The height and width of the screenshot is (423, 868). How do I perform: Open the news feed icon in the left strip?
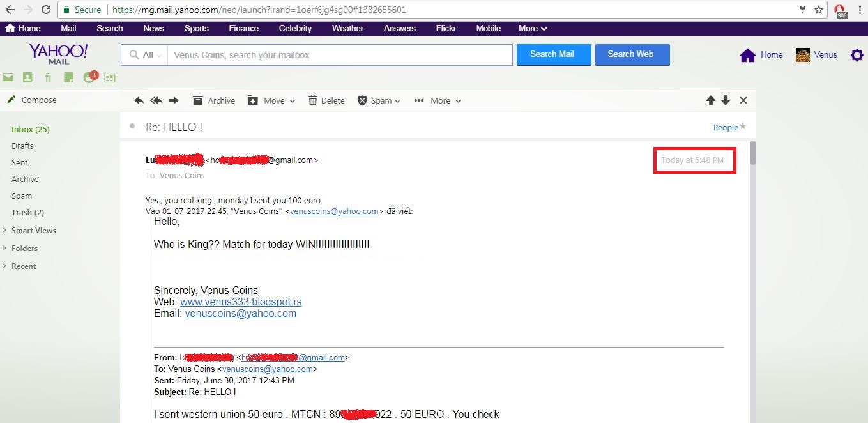click(110, 77)
